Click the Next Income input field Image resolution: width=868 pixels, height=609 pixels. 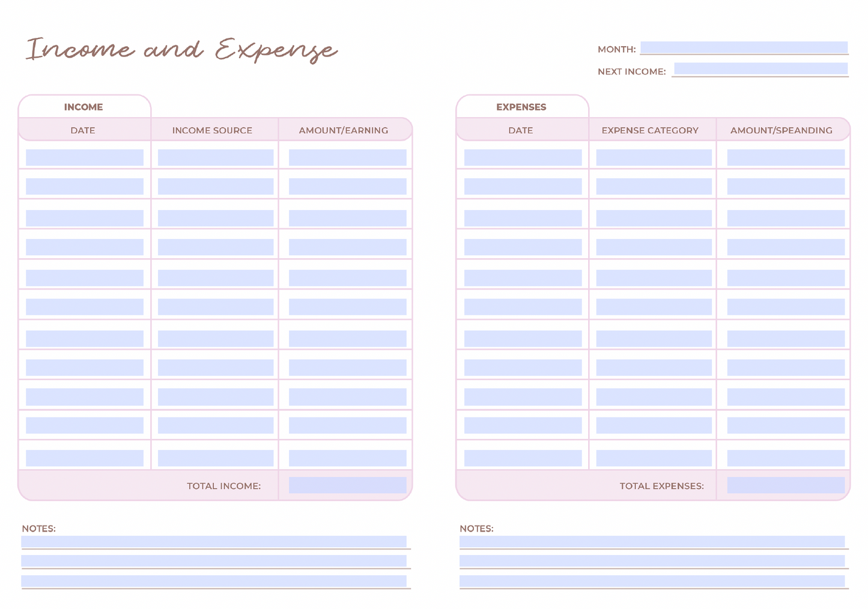760,68
